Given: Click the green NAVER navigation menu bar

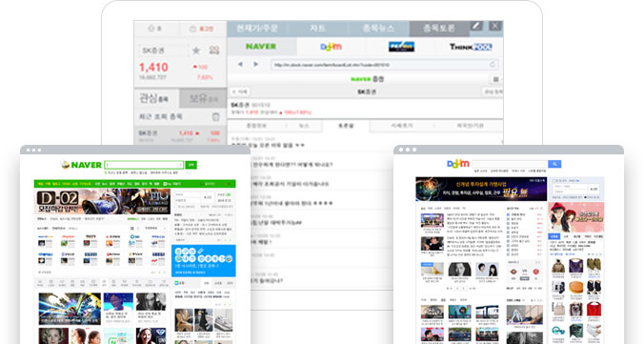Looking at the screenshot, I should pos(134,184).
